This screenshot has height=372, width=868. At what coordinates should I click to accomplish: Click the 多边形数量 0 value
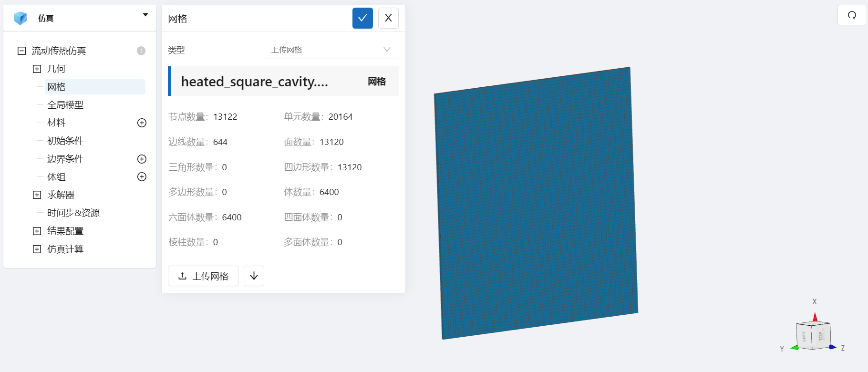coord(224,192)
